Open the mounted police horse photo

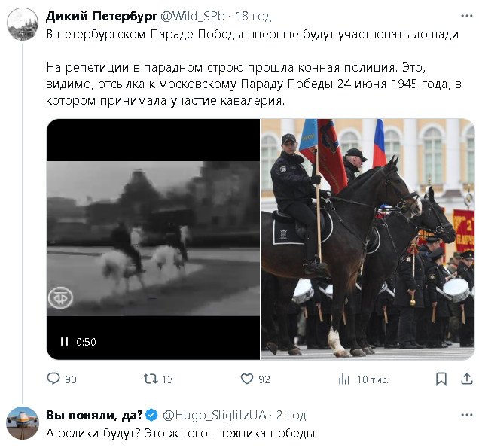point(368,239)
